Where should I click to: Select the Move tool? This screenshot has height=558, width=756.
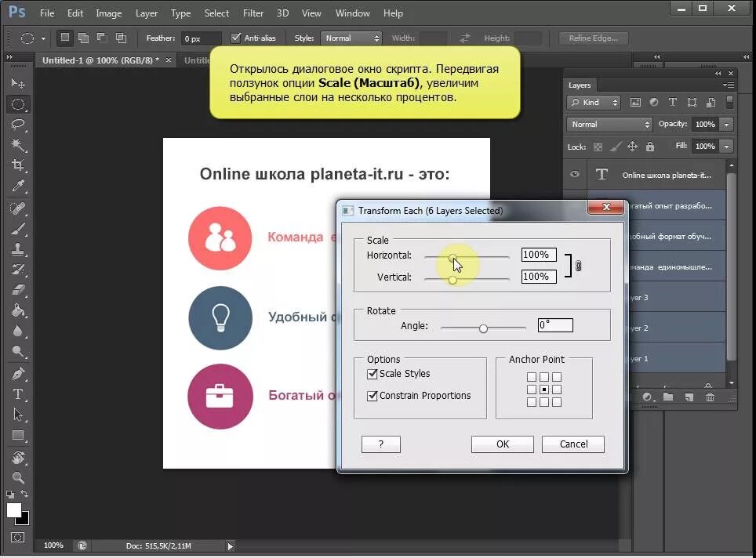(18, 83)
